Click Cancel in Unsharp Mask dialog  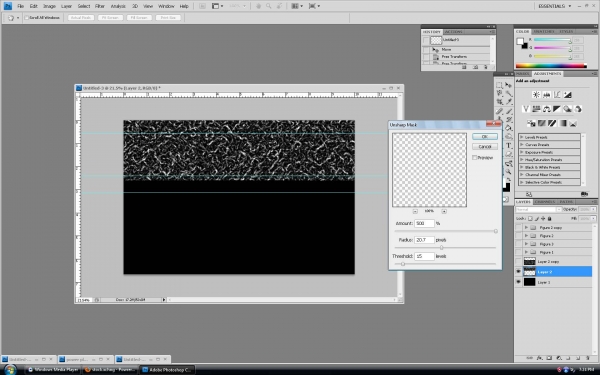(485, 147)
